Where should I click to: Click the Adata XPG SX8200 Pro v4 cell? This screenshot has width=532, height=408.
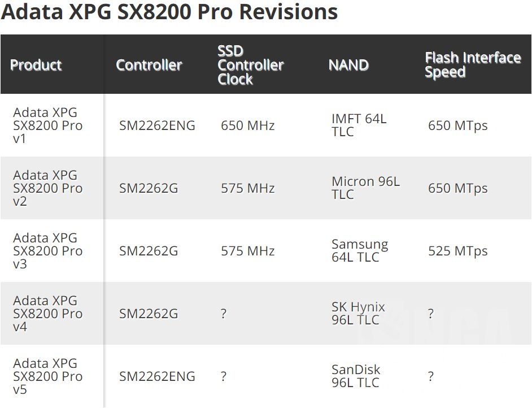pyautogui.click(x=47, y=314)
